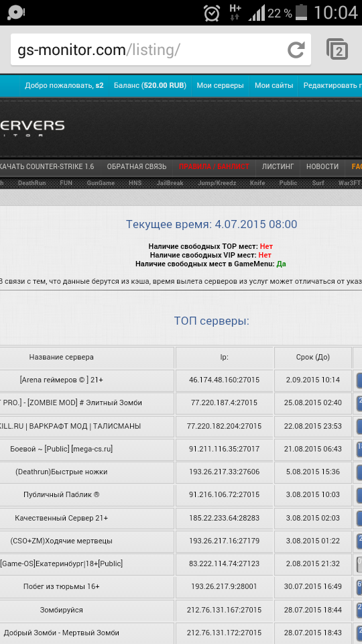The width and height of the screenshot is (362, 644).
Task: Click expiry date 5.08.2015 15:36
Action: (313, 472)
